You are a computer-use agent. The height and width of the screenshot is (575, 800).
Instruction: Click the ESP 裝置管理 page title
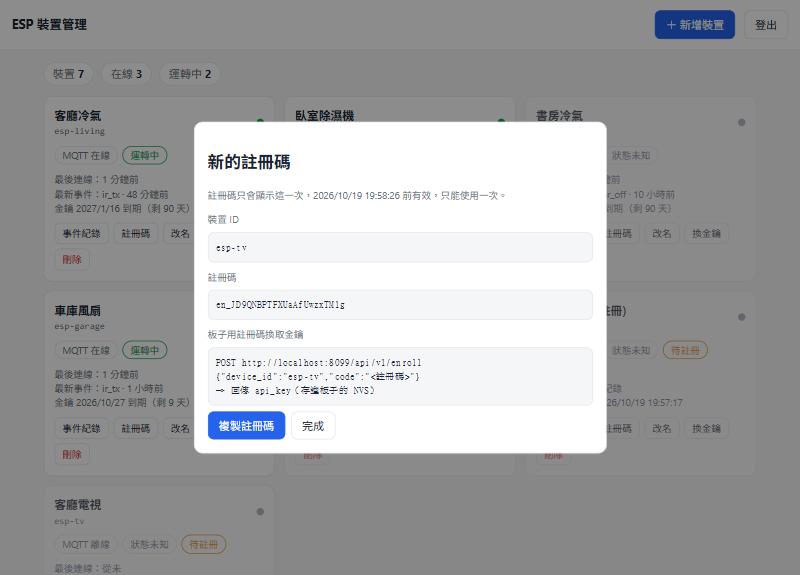click(x=49, y=24)
